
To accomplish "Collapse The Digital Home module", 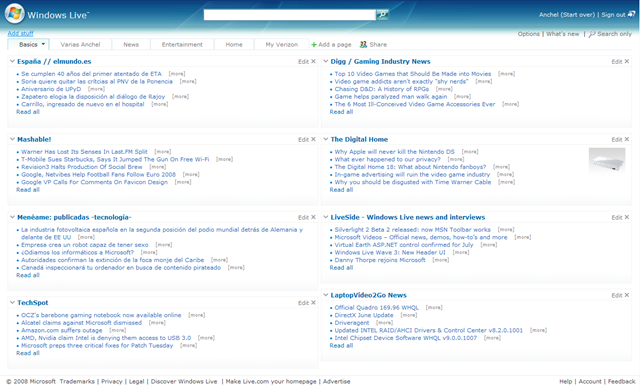I will pos(326,139).
